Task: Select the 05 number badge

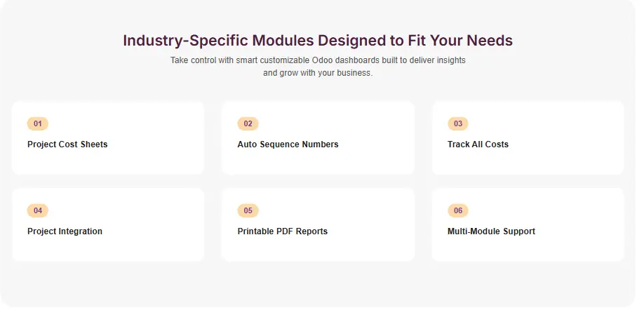Action: [x=248, y=211]
